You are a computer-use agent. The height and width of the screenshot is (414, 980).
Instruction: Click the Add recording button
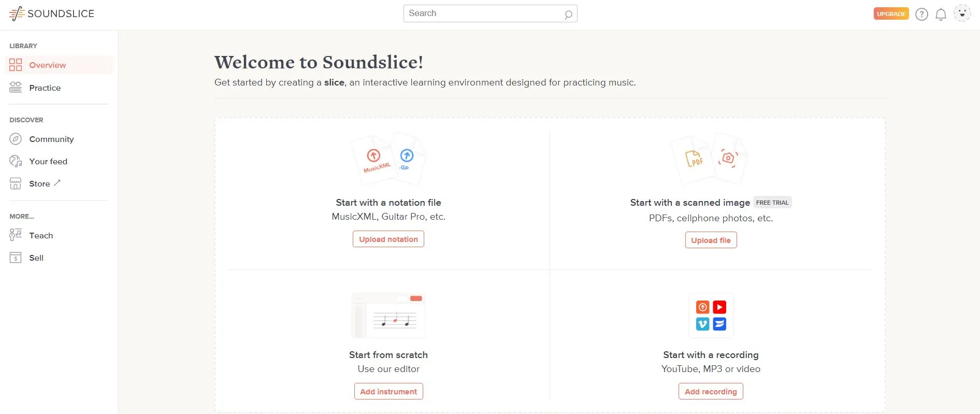click(710, 391)
